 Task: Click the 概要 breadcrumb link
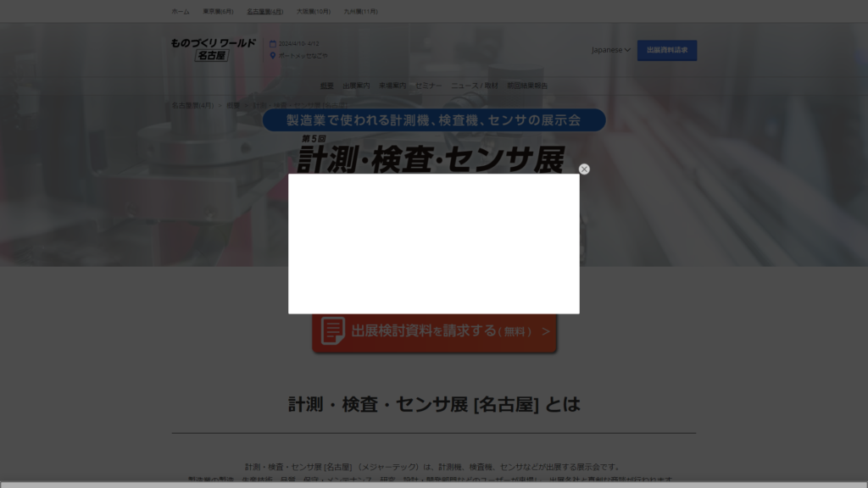[x=233, y=105]
